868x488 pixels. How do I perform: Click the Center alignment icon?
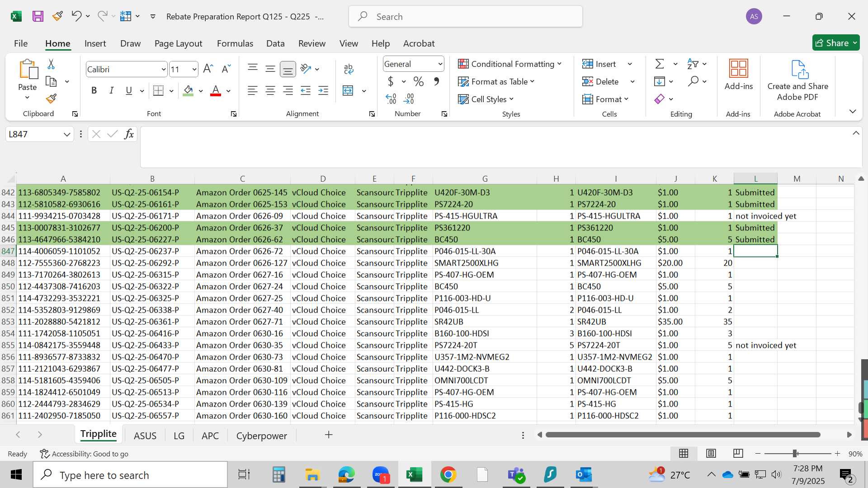[x=270, y=91]
